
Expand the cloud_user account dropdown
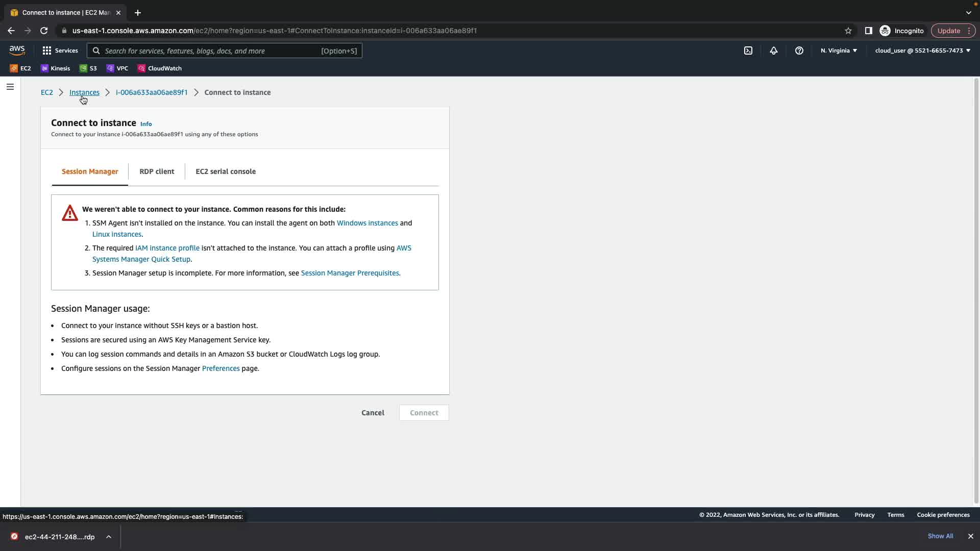click(x=922, y=51)
